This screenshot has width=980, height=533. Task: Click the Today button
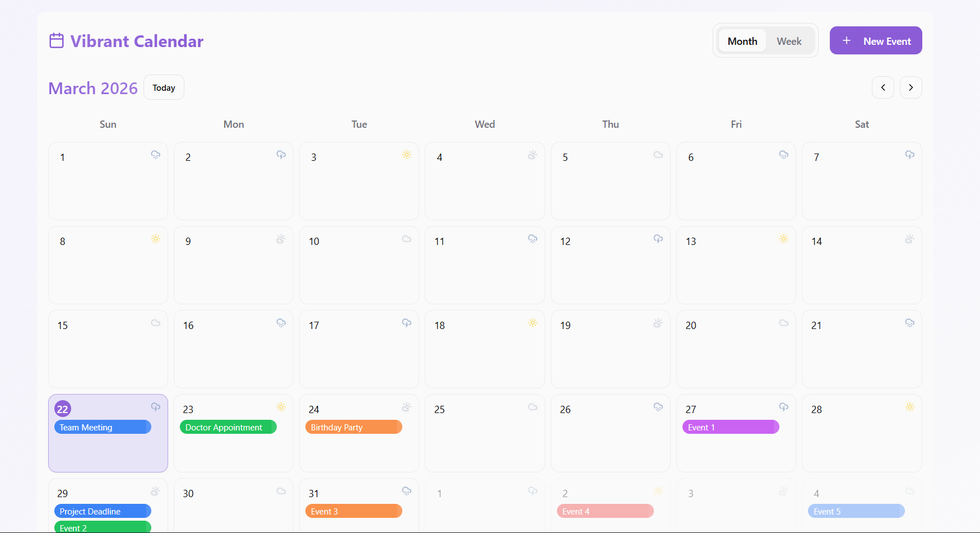click(164, 87)
